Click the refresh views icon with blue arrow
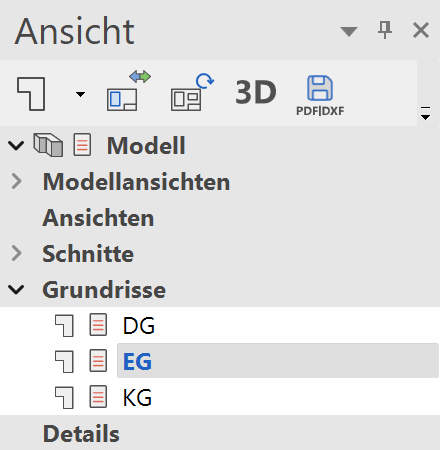This screenshot has height=450, width=440. click(192, 92)
